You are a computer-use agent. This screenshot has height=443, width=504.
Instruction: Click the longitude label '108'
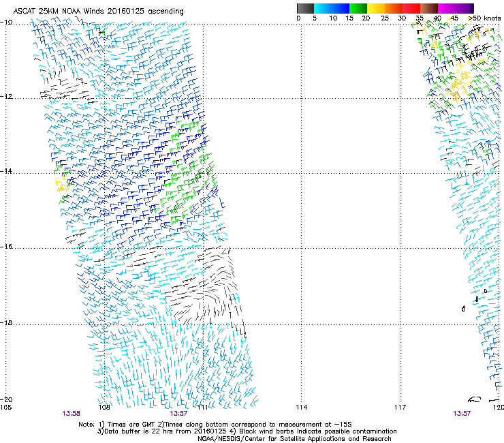pos(104,408)
